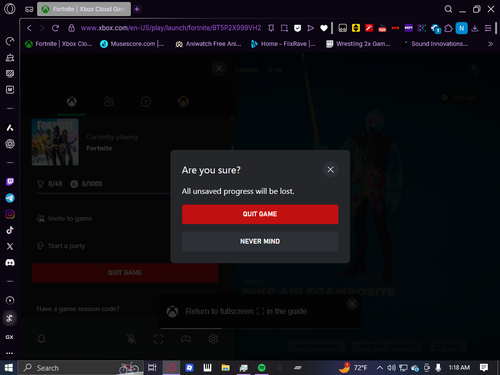
Task: Open GX Control speedometer in sidebar
Action: [10, 41]
